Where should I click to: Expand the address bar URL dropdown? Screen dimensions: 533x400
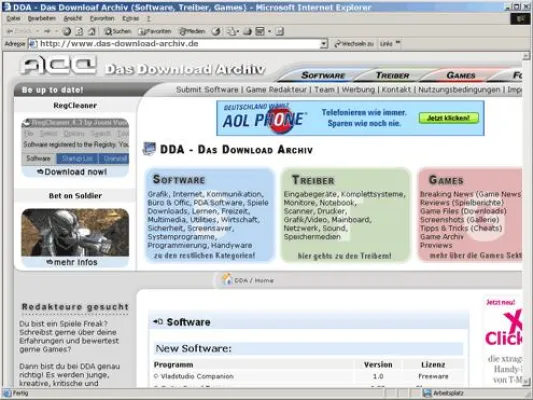click(324, 44)
